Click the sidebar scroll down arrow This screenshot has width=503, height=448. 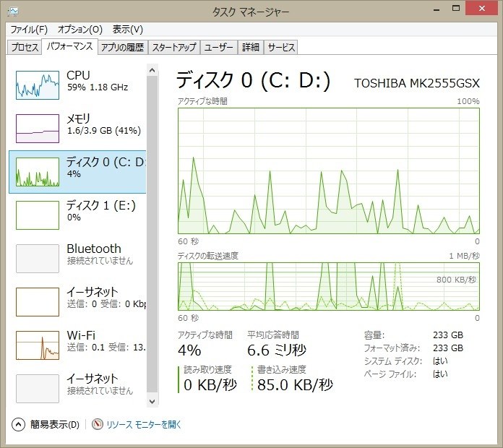(152, 402)
